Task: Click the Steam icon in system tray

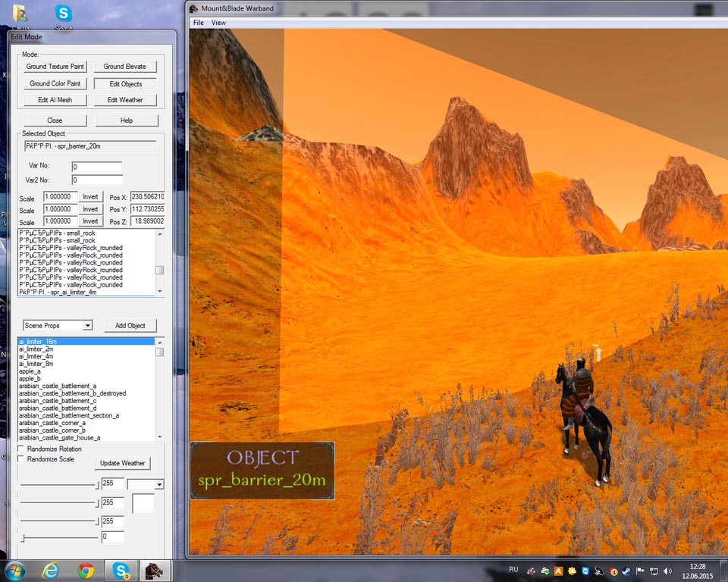Action: (626, 571)
